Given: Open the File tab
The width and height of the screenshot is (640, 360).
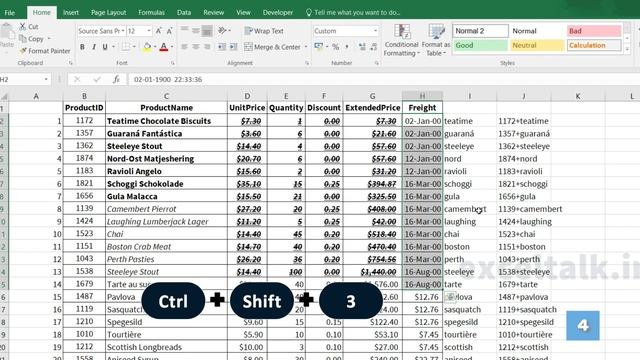Looking at the screenshot, I should click(x=10, y=13).
